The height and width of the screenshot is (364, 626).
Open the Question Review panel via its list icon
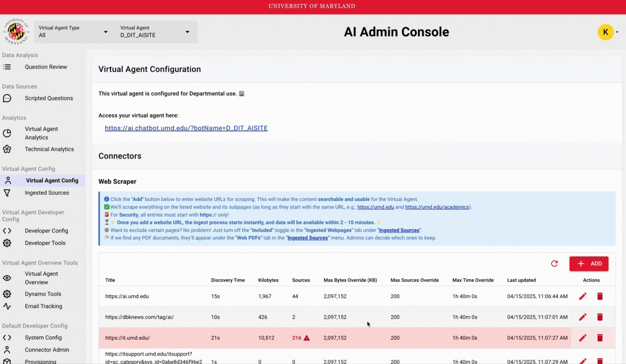tap(7, 67)
